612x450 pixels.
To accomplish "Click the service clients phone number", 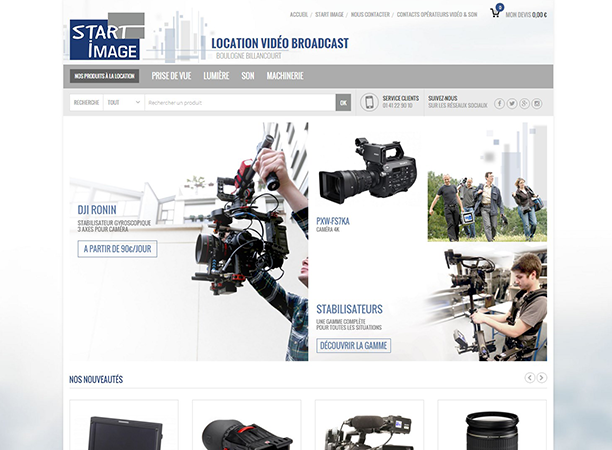I will (x=397, y=106).
